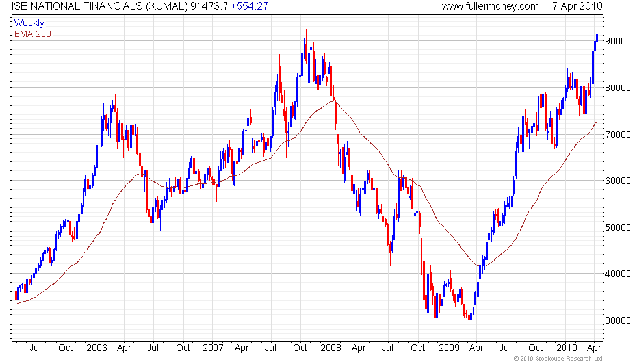Open the www.fullermoney.com link

(490, 6)
